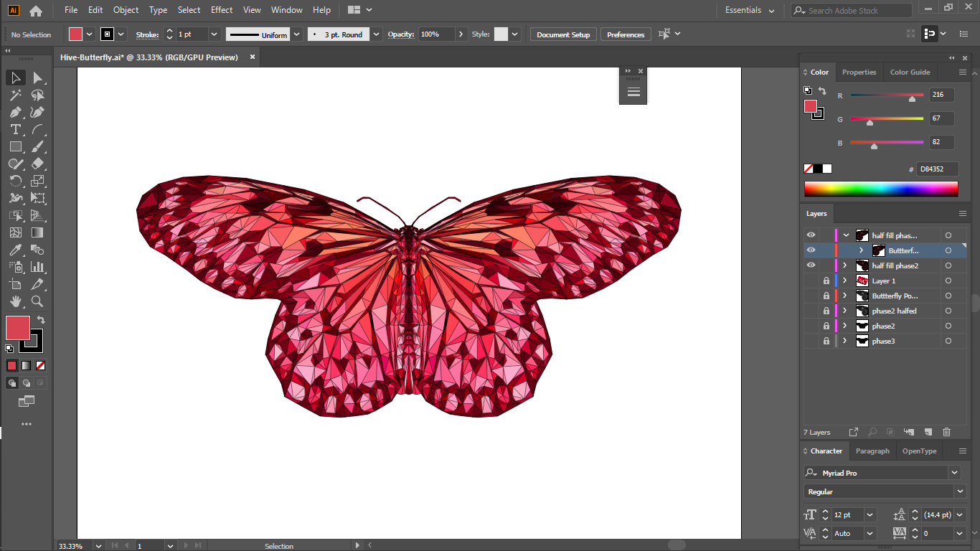Select the Eraser tool
980x551 pixels.
[x=38, y=164]
